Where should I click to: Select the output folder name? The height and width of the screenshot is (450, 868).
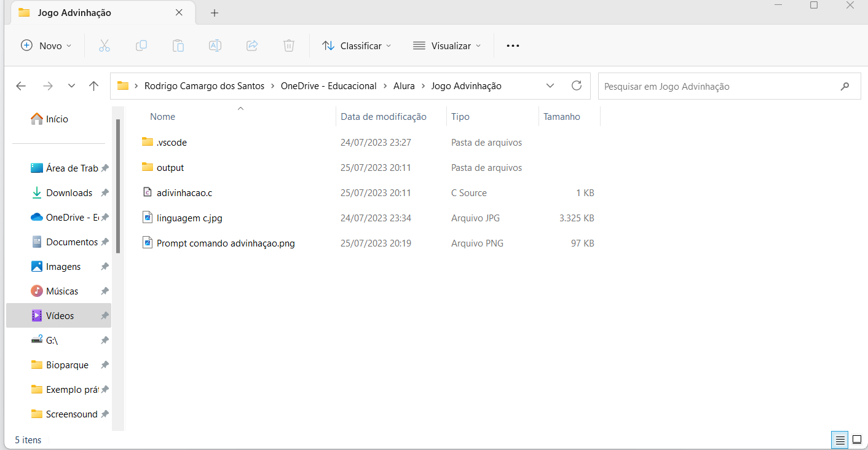(170, 168)
